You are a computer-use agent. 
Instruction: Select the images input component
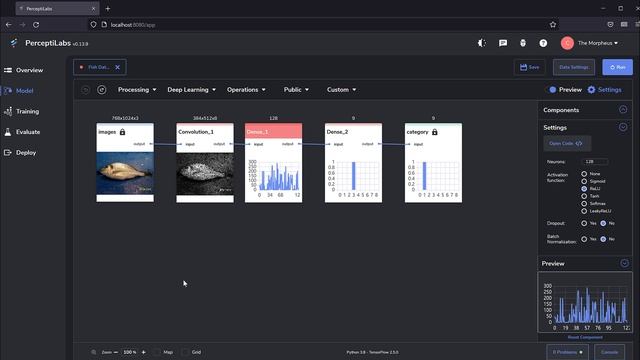125,162
